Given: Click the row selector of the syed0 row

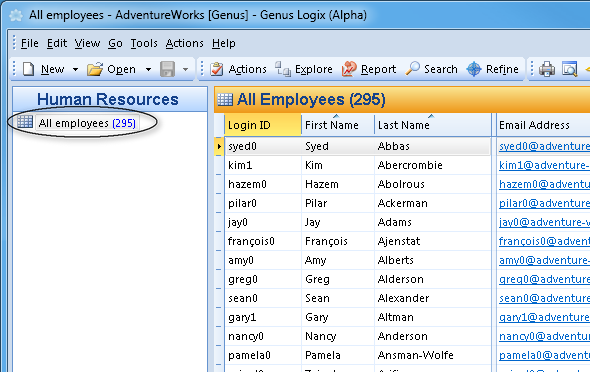Looking at the screenshot, I should (219, 146).
